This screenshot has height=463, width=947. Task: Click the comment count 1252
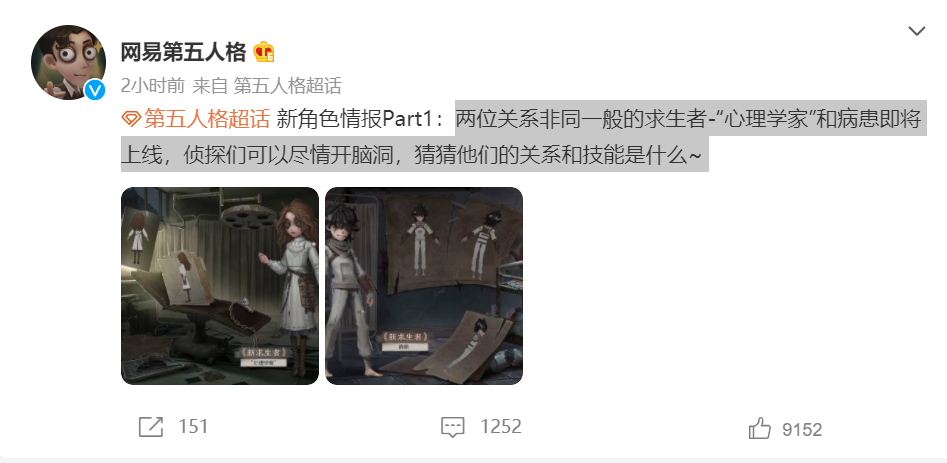tap(501, 427)
